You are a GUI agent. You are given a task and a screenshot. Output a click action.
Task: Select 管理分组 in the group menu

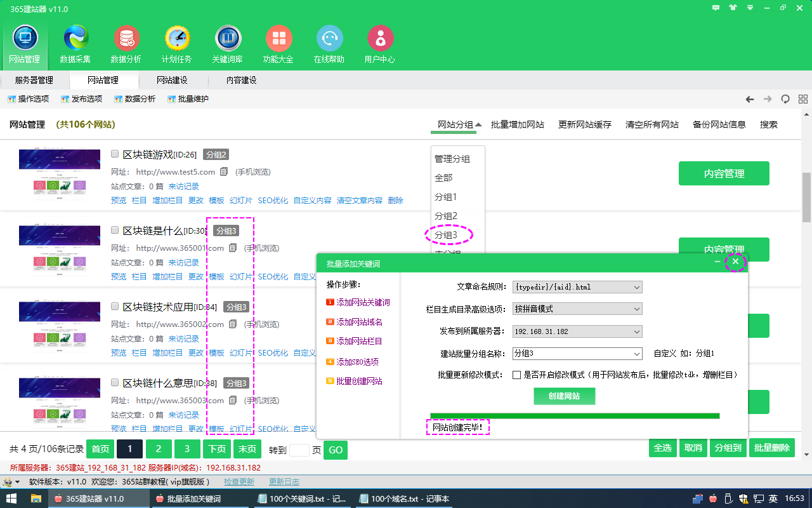[452, 159]
